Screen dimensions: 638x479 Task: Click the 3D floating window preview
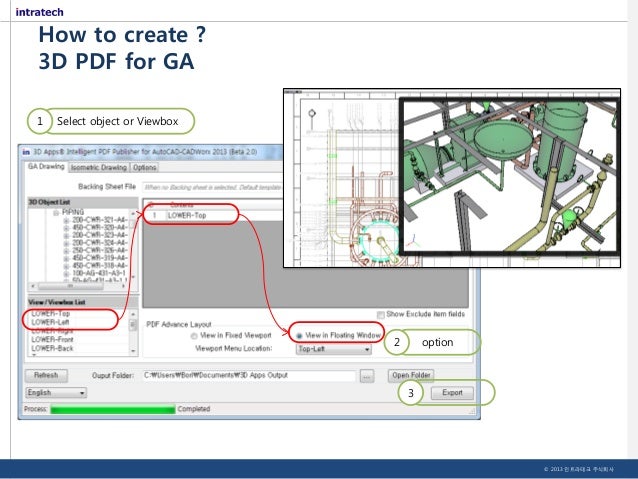510,176
